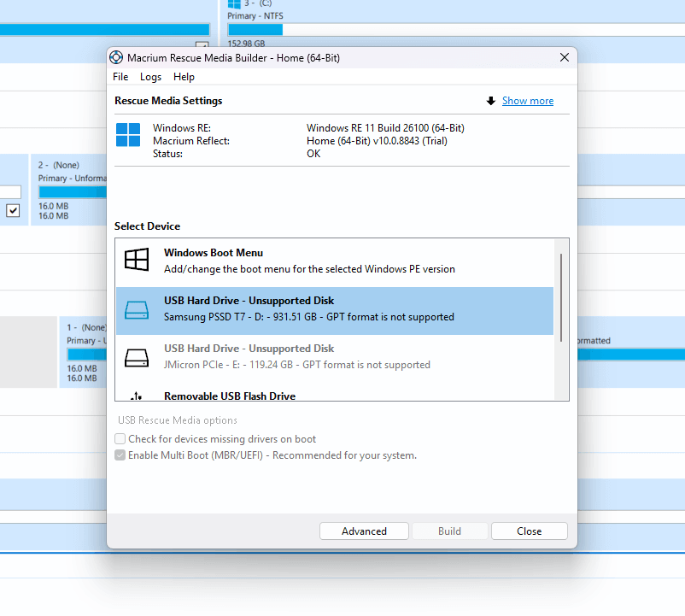Image resolution: width=685 pixels, height=616 pixels.
Task: Click the Build button
Action: point(449,531)
